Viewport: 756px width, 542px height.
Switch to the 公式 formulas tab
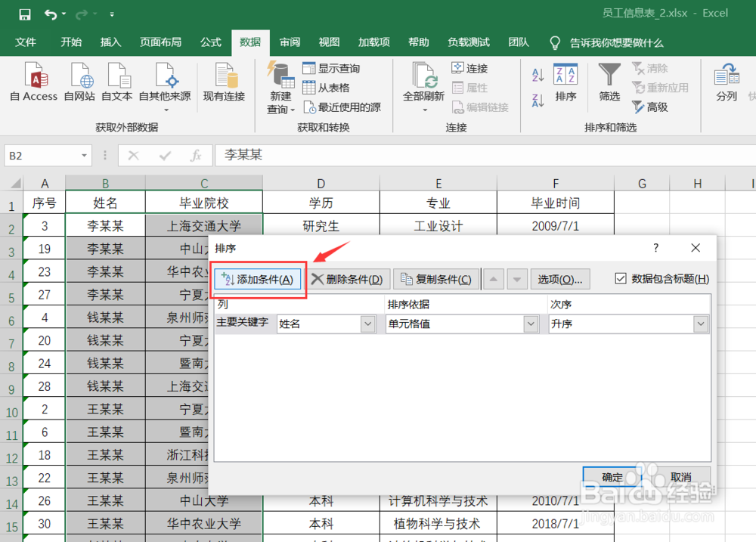(211, 42)
